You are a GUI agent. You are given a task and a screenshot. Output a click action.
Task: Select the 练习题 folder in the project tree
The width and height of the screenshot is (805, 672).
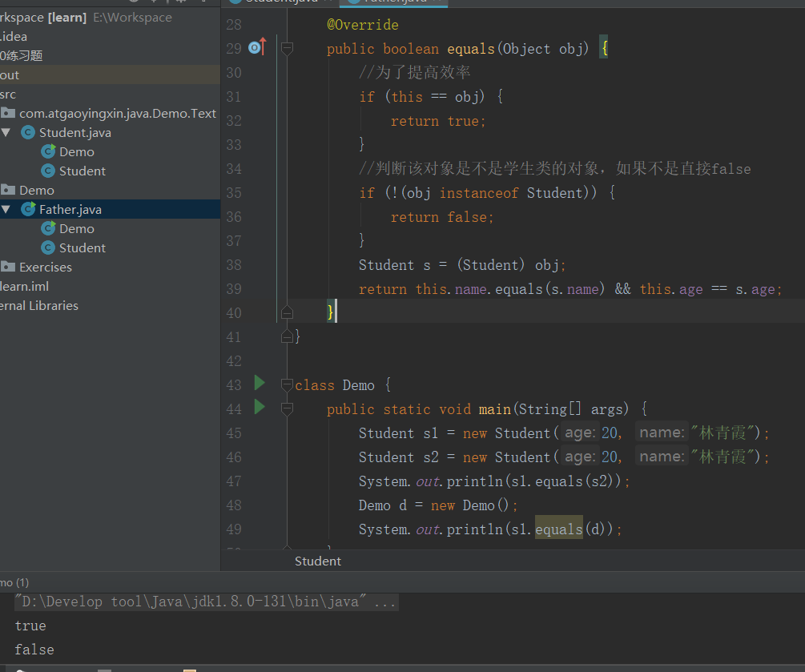click(x=21, y=55)
